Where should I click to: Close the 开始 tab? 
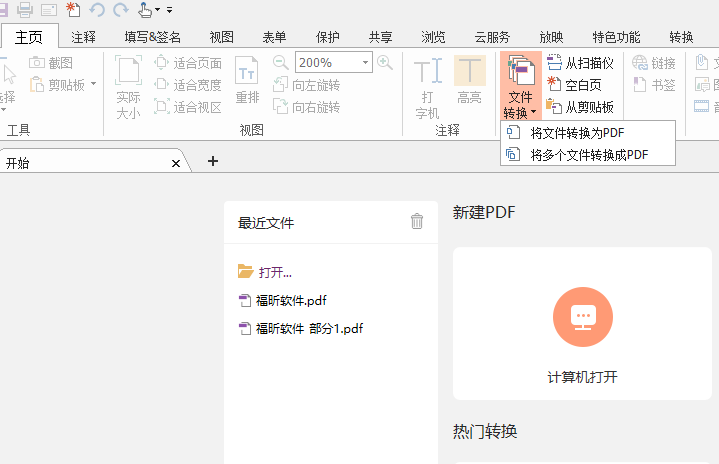point(176,163)
